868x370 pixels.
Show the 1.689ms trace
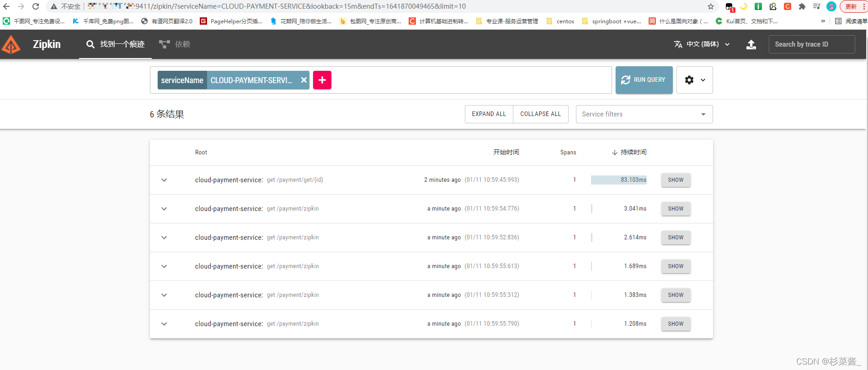[x=676, y=266]
